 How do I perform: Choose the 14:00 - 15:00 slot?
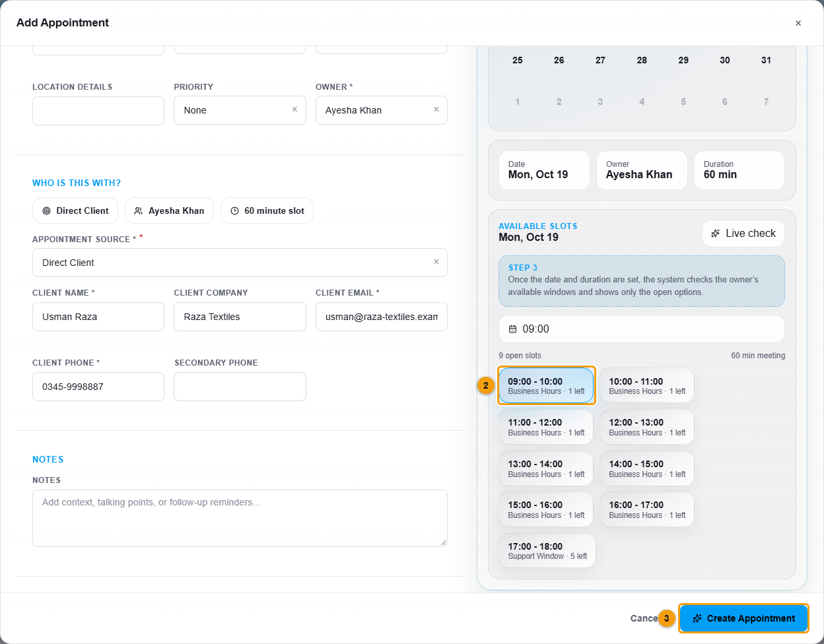(647, 468)
